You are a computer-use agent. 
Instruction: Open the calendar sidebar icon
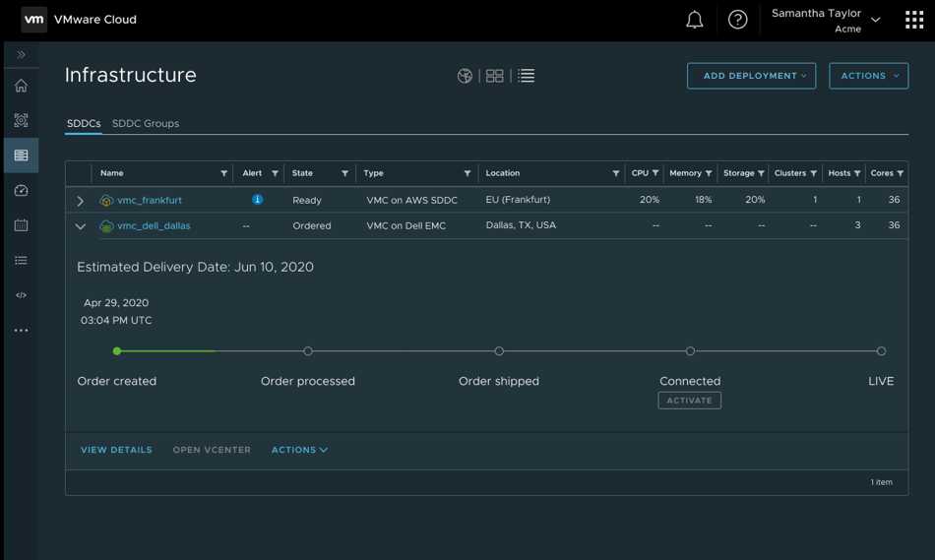(21, 225)
